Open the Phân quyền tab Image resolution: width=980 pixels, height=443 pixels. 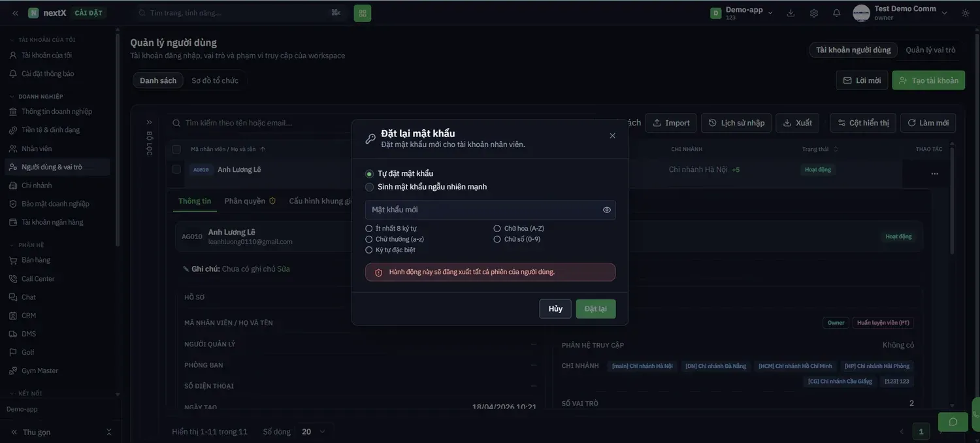tap(250, 201)
